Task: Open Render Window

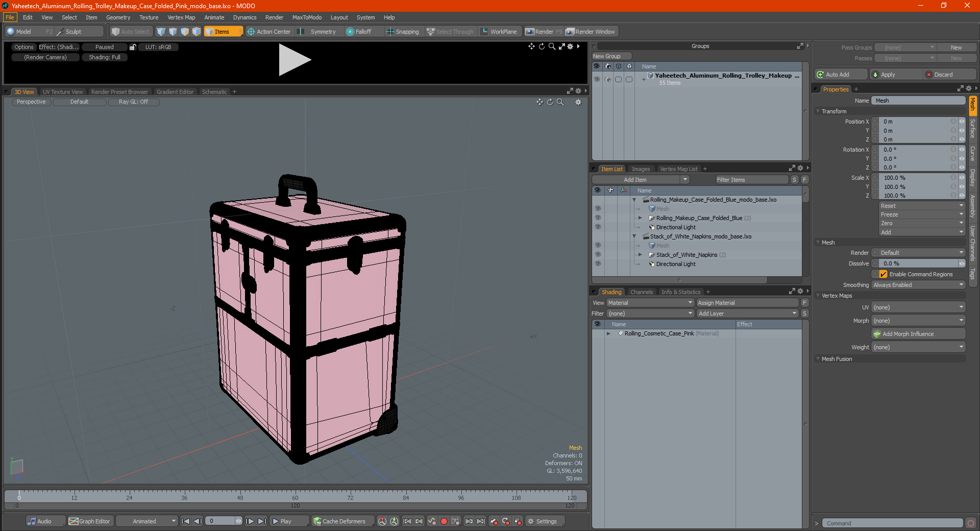Action: (591, 32)
